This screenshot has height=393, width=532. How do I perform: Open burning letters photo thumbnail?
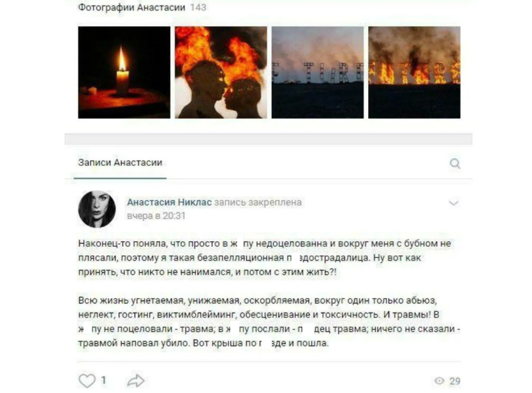pyautogui.click(x=414, y=72)
